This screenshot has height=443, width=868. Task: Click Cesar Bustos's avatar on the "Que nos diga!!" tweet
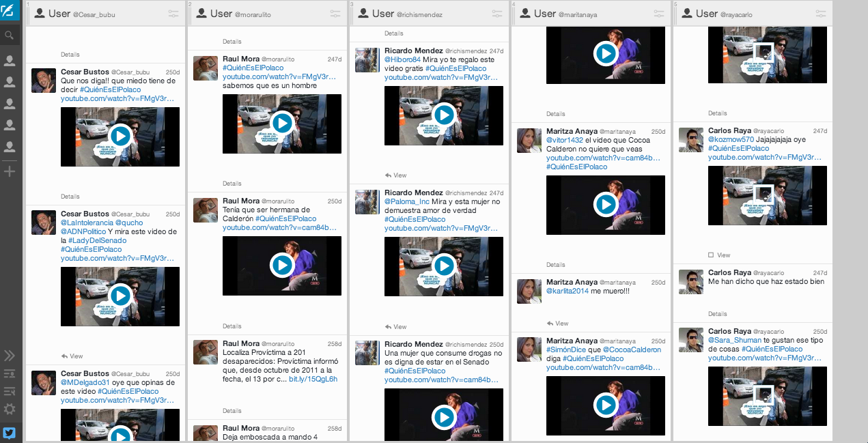pyautogui.click(x=44, y=81)
